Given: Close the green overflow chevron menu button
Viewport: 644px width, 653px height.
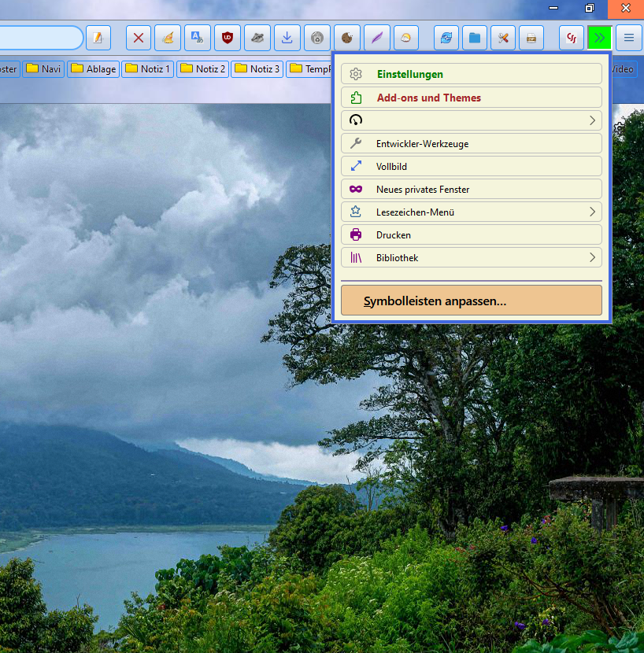Looking at the screenshot, I should point(599,38).
